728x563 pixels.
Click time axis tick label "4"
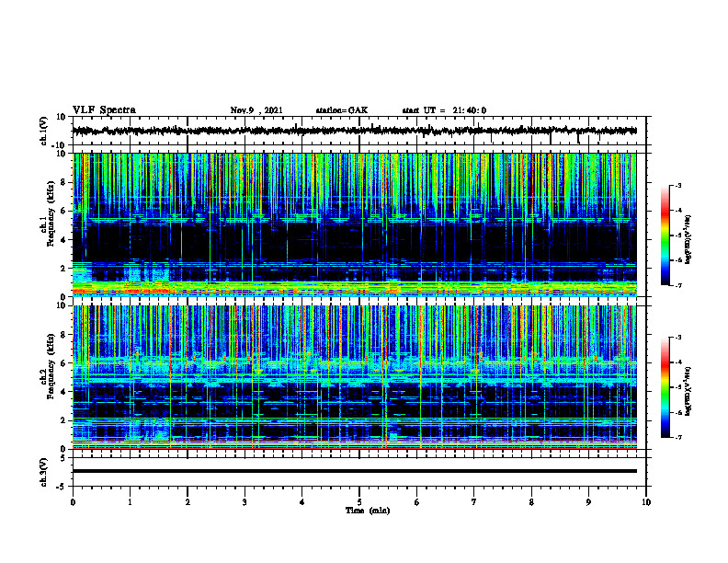[x=302, y=502]
